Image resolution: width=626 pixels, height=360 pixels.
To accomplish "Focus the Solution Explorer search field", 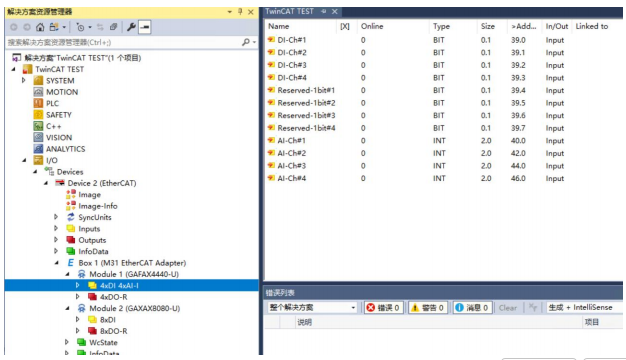I will (124, 42).
